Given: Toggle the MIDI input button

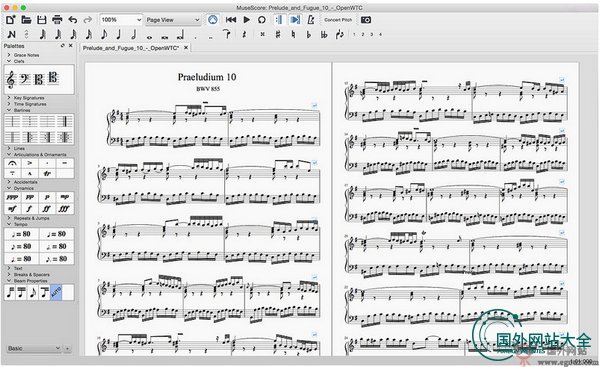Looking at the screenshot, I should pyautogui.click(x=213, y=20).
